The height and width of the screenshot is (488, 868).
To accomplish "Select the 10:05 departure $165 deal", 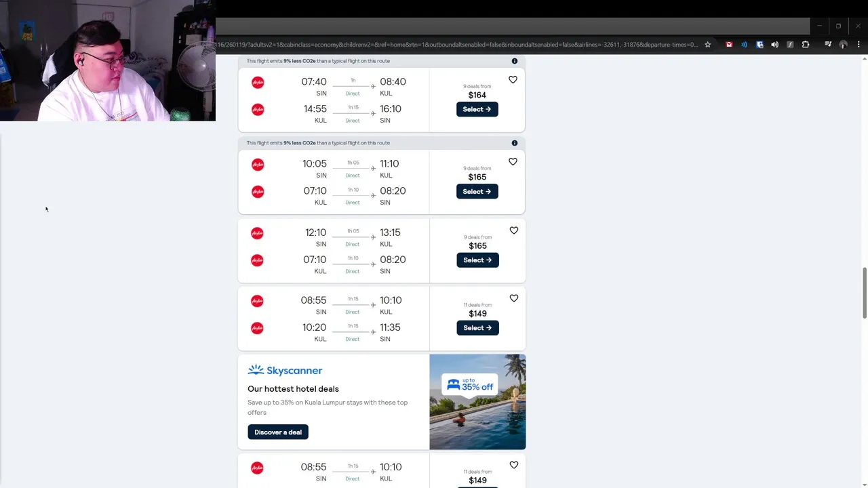I will click(x=477, y=191).
